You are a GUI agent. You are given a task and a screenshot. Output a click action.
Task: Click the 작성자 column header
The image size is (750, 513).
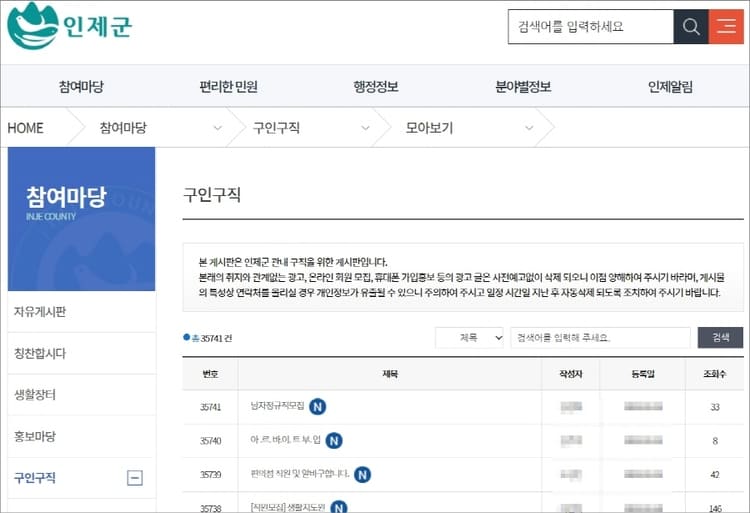[x=571, y=374]
